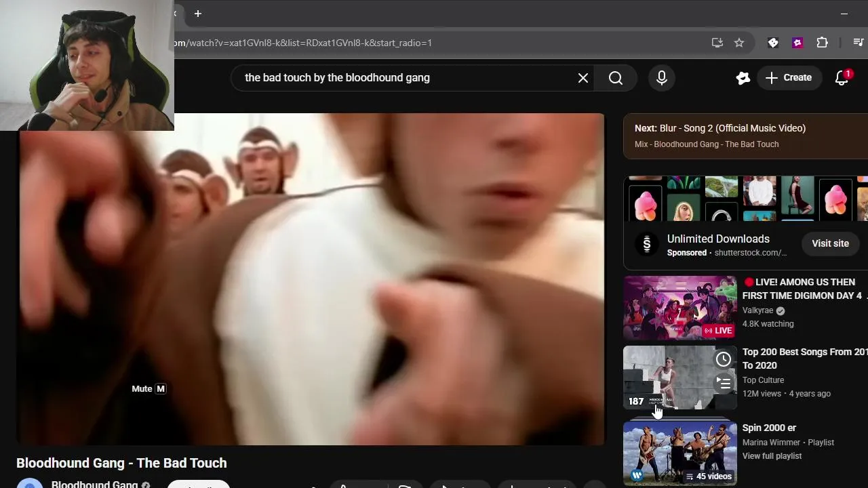Click the verified badge beside Valkyrae
The image size is (868, 488).
tap(780, 311)
